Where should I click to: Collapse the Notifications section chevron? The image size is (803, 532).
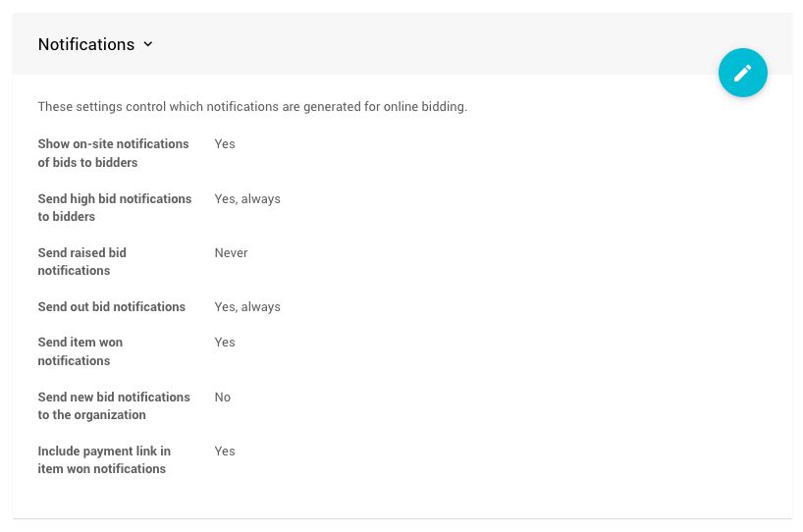(148, 44)
